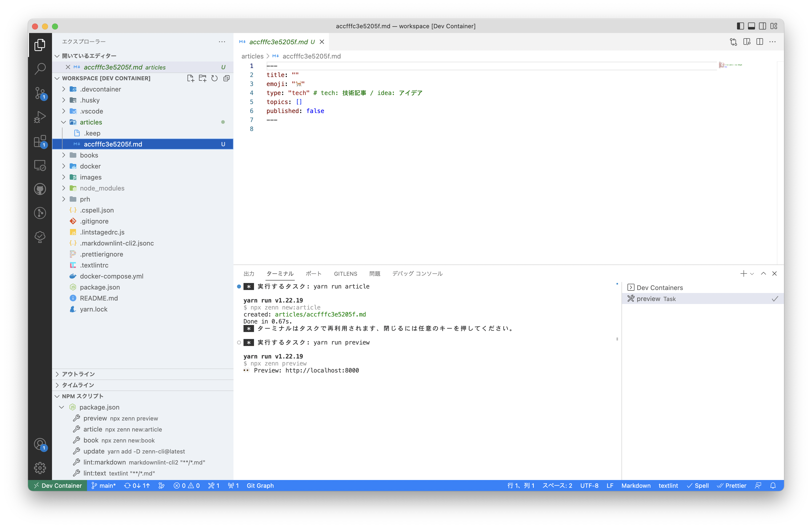Click the feedback icon in status bar
This screenshot has height=528, width=812.
(x=758, y=485)
